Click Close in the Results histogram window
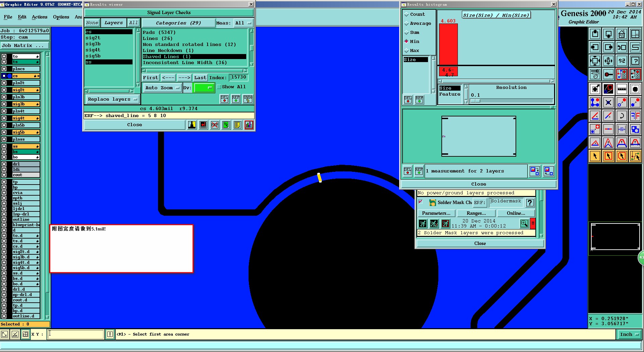The height and width of the screenshot is (352, 644). tap(479, 184)
